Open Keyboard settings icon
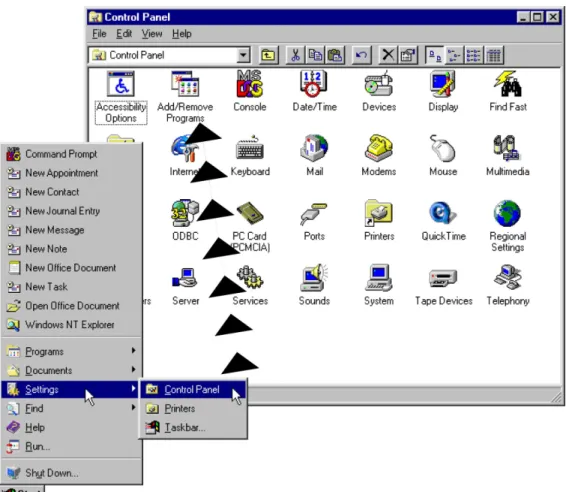The height and width of the screenshot is (492, 566). click(x=250, y=156)
